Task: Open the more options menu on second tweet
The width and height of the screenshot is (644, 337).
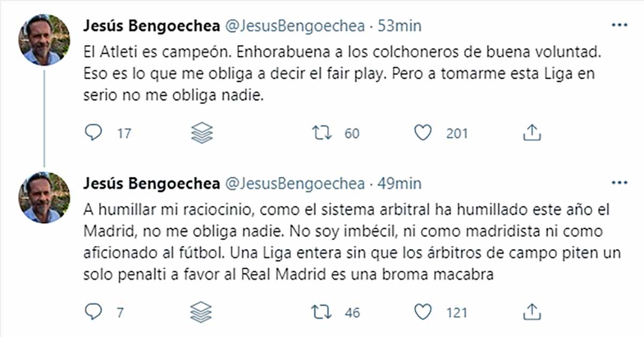Action: pos(619,183)
